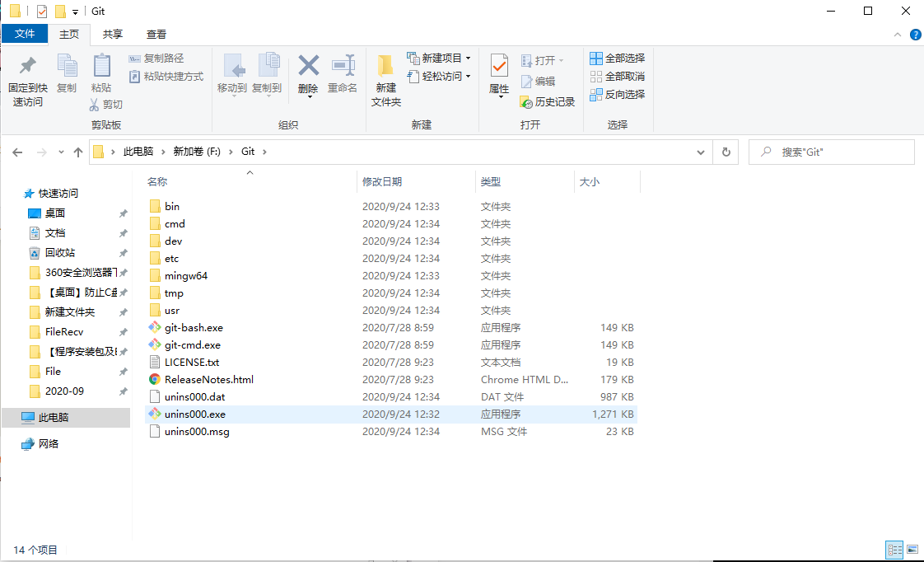Switch to the 共享 Share tab
The height and width of the screenshot is (562, 924).
click(113, 35)
